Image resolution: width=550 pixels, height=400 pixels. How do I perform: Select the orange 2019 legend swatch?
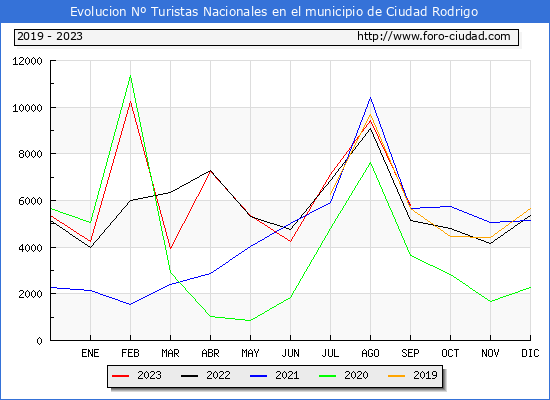(396, 376)
